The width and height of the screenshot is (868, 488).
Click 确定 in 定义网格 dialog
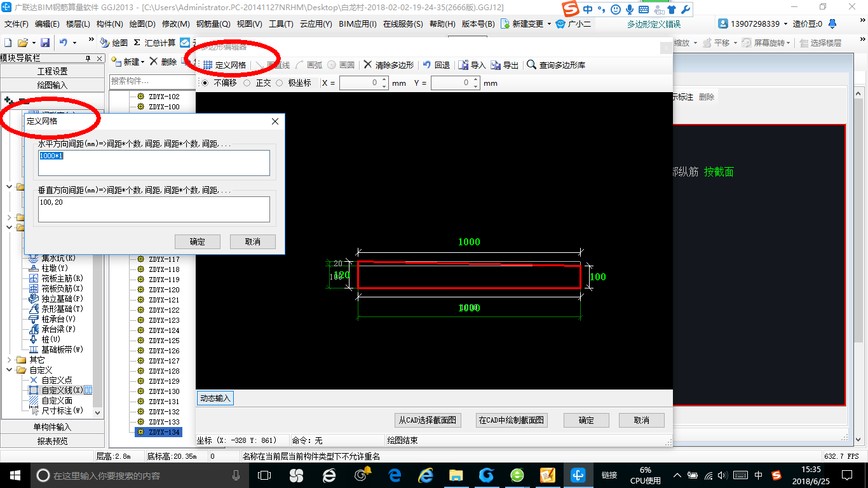point(198,241)
